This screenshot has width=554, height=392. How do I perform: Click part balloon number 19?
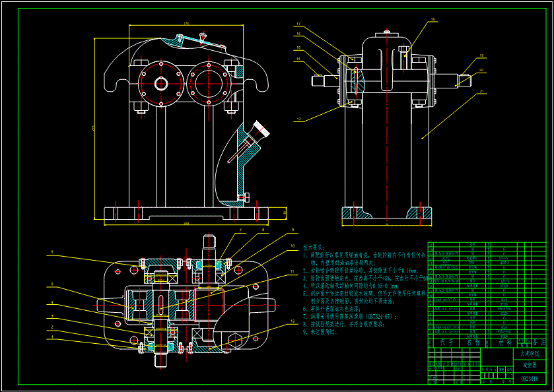tap(481, 55)
